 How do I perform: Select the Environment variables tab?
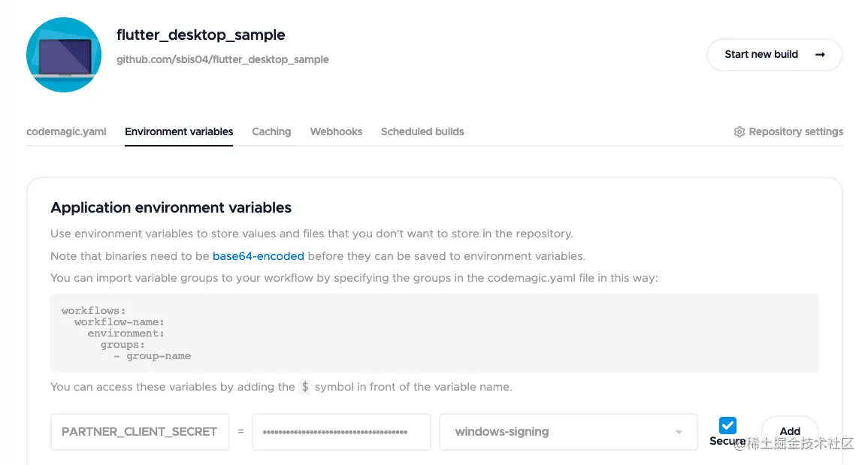click(x=179, y=131)
